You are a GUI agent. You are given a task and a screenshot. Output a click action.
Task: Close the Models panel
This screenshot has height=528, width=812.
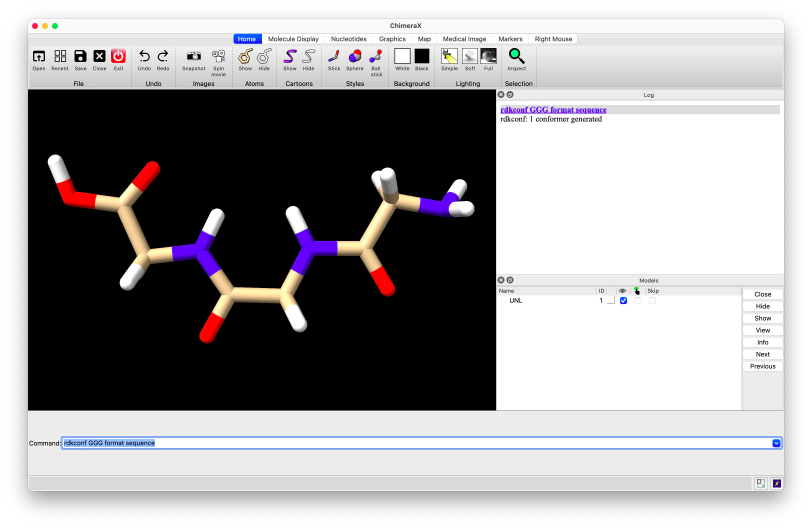501,280
